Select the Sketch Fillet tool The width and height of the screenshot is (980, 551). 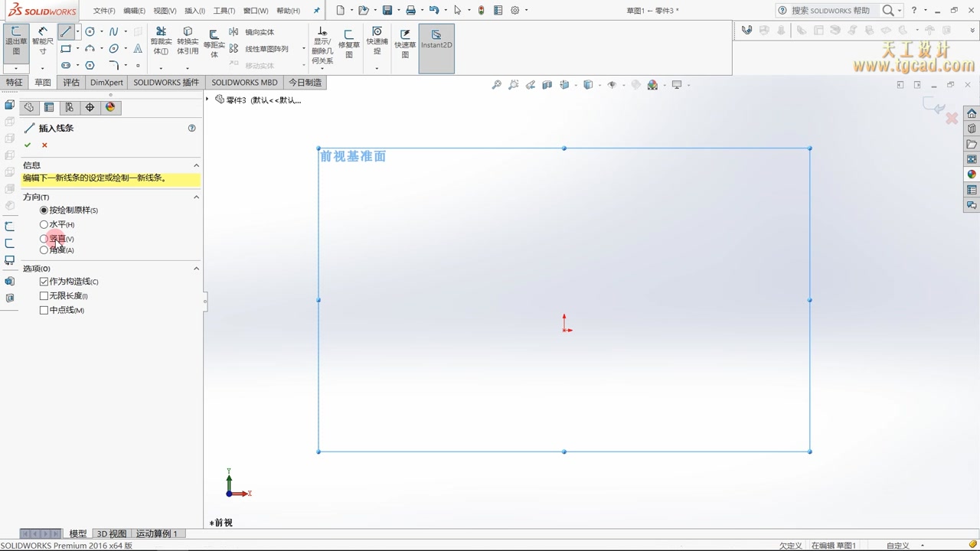(x=113, y=66)
